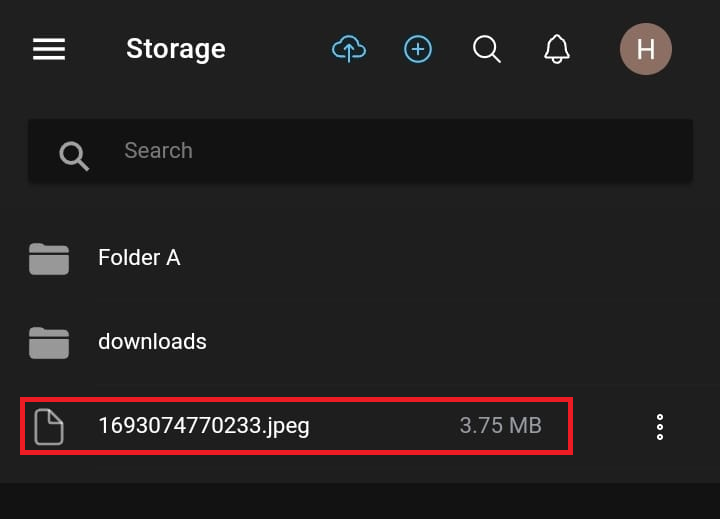
Task: Click the Storage page title
Action: pos(176,49)
